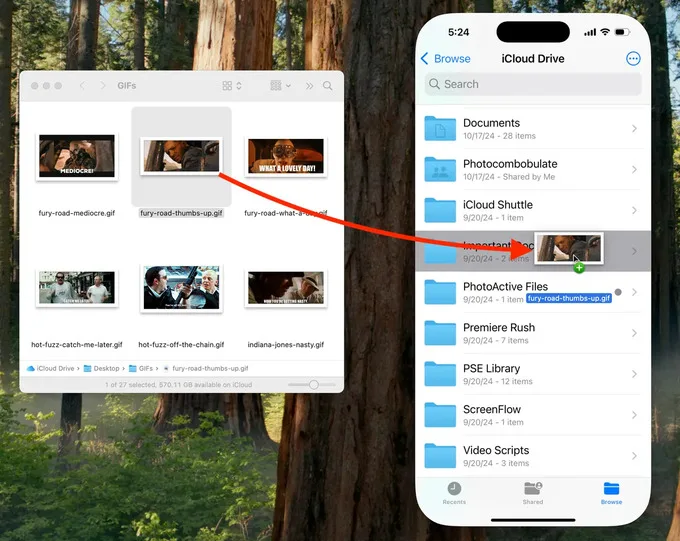This screenshot has height=541, width=680.
Task: Open the icon view switcher dropdown
Action: 232,86
